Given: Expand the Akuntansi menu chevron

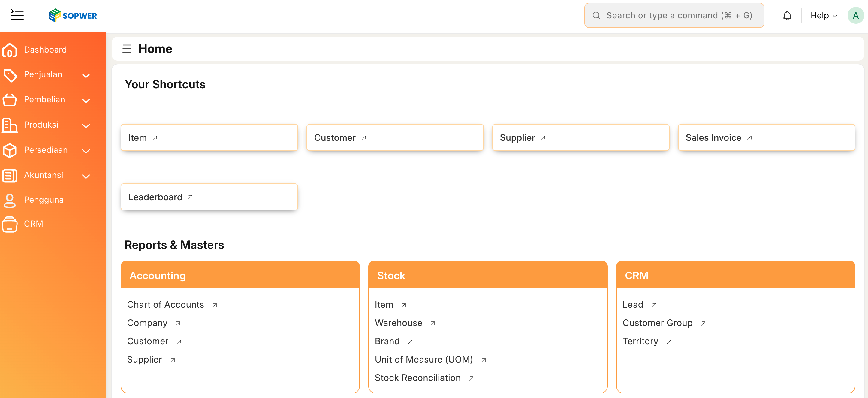Looking at the screenshot, I should pyautogui.click(x=86, y=176).
